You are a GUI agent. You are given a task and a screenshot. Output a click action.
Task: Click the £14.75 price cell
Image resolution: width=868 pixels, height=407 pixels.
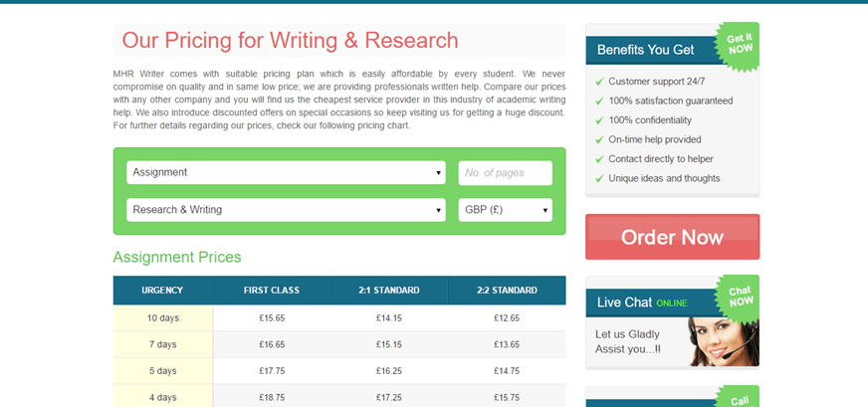[507, 371]
